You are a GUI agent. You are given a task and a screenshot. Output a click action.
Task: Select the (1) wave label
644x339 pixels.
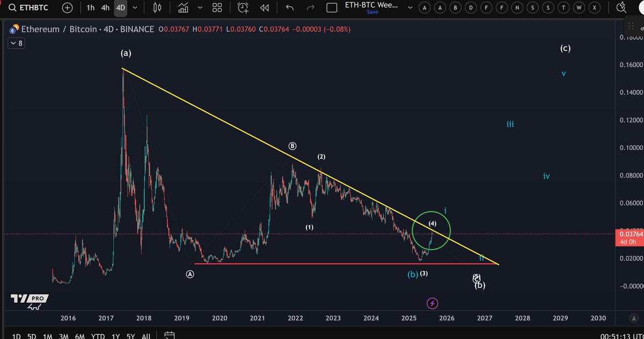coord(310,227)
